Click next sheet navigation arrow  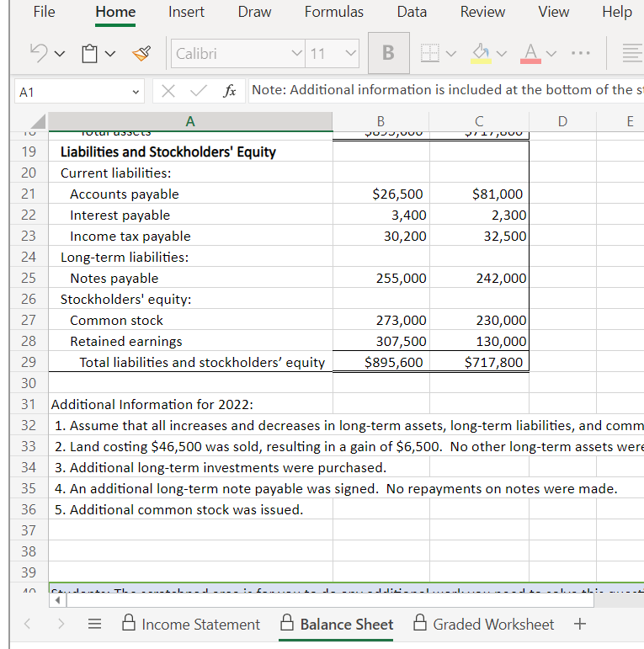click(61, 624)
